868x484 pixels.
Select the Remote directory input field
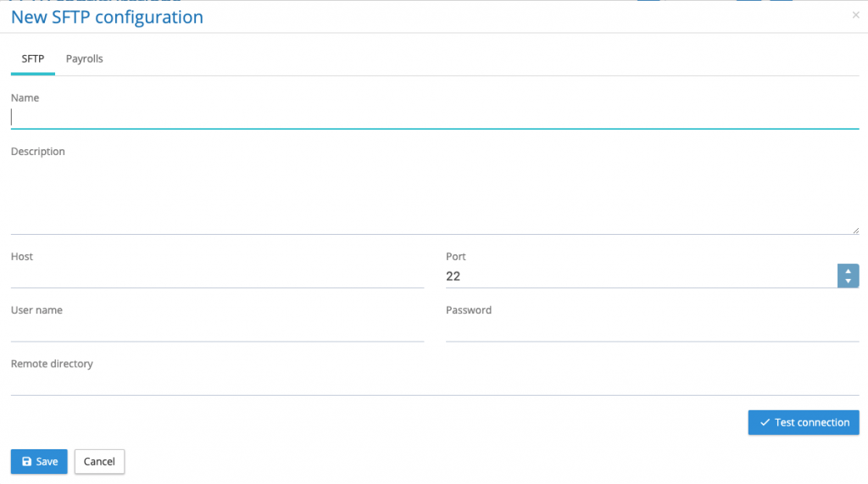click(434, 384)
